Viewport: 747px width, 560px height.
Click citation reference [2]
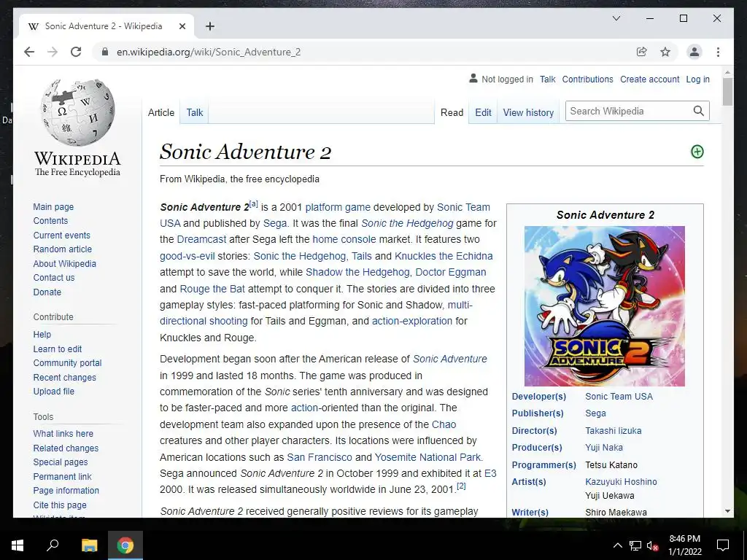pyautogui.click(x=461, y=486)
